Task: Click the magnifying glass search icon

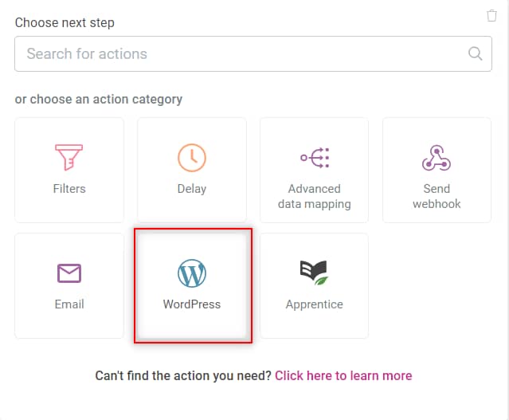Action: (x=476, y=53)
